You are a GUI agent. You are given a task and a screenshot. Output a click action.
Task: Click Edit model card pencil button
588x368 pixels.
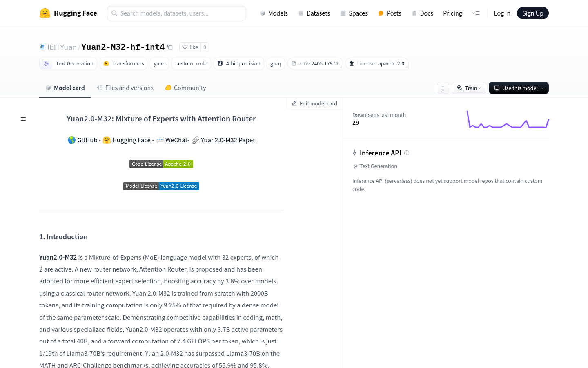click(314, 103)
